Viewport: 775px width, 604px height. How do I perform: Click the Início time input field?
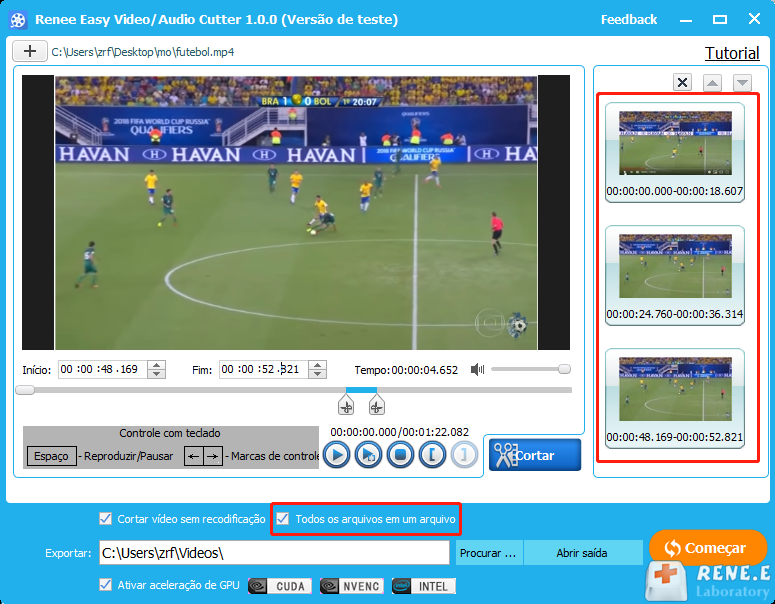[102, 369]
